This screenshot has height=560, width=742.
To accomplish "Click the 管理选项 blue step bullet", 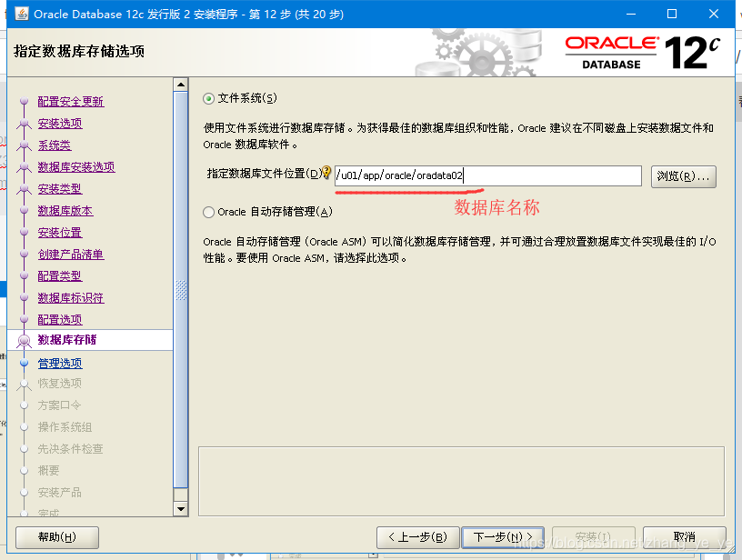I will (x=25, y=364).
